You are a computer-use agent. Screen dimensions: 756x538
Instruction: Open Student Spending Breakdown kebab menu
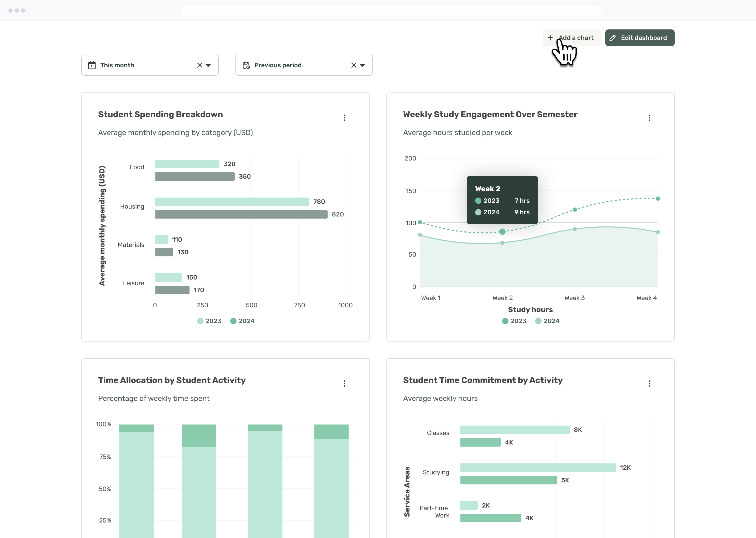[344, 118]
